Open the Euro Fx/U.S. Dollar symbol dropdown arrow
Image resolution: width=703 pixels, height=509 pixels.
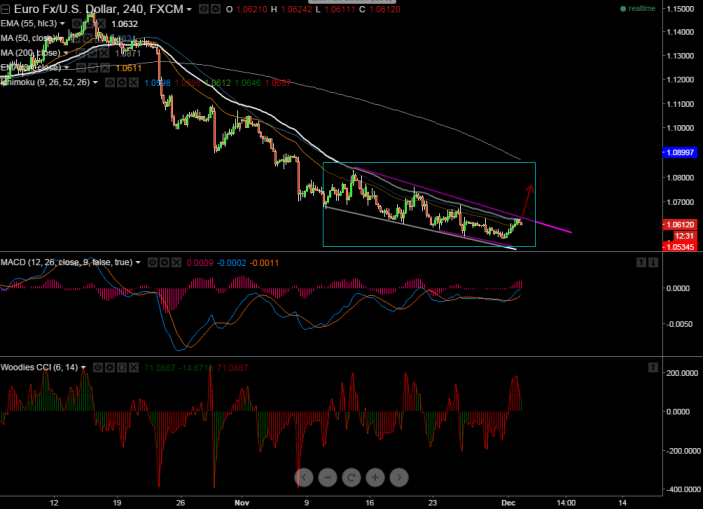pyautogui.click(x=189, y=9)
